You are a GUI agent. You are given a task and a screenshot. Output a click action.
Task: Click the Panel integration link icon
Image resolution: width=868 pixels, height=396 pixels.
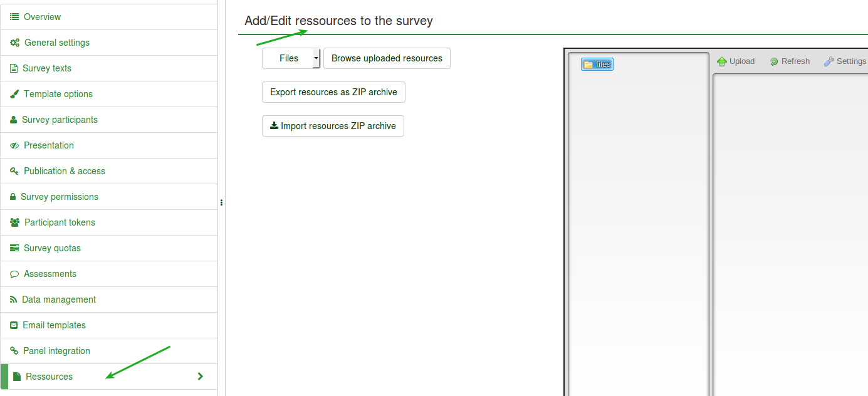pos(14,351)
